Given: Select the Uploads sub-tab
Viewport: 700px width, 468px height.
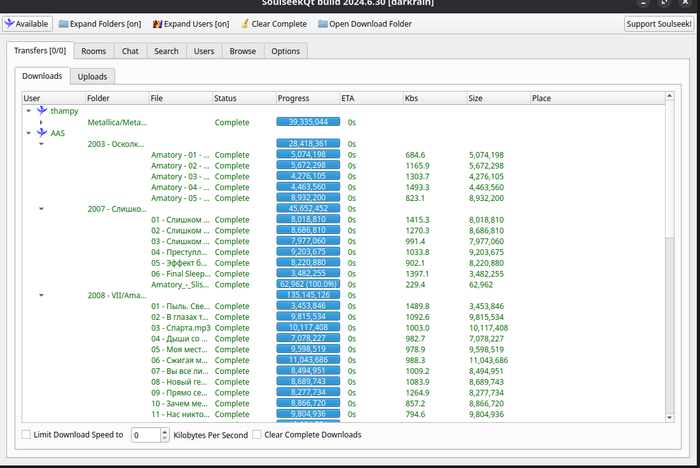Looking at the screenshot, I should pos(92,77).
